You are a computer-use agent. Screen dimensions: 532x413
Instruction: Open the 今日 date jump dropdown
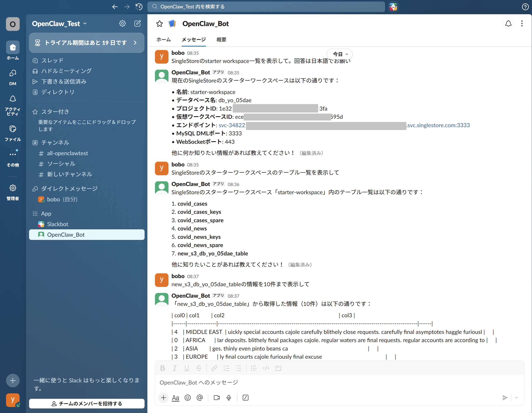(x=340, y=54)
